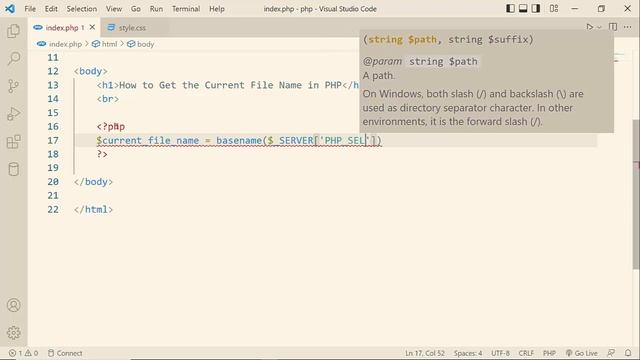
Task: Open the Search view in activity bar
Action: pos(13,58)
